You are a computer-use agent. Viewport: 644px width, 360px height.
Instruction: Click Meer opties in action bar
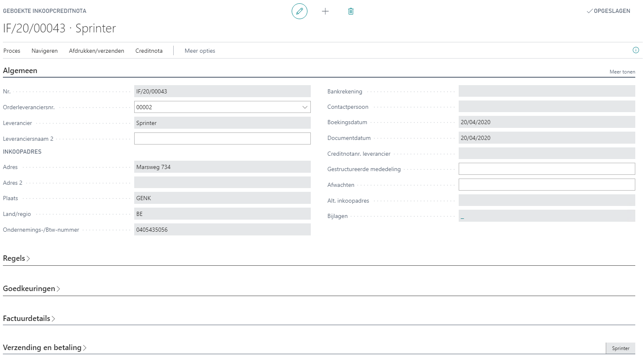coord(200,51)
